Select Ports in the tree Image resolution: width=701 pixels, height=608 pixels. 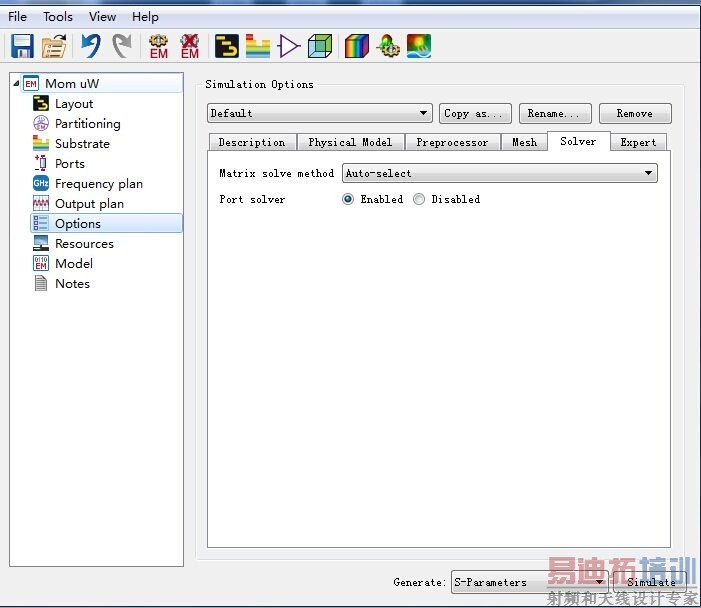point(70,164)
